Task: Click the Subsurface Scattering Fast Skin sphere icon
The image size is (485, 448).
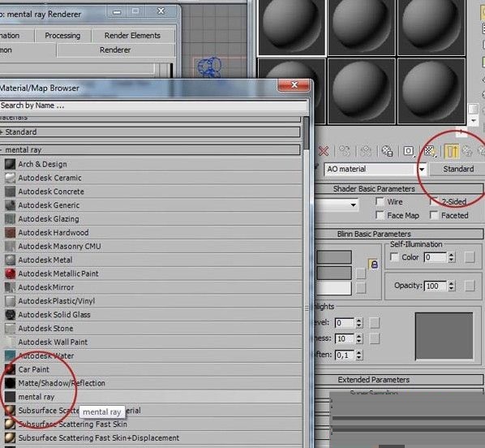Action: click(x=10, y=424)
